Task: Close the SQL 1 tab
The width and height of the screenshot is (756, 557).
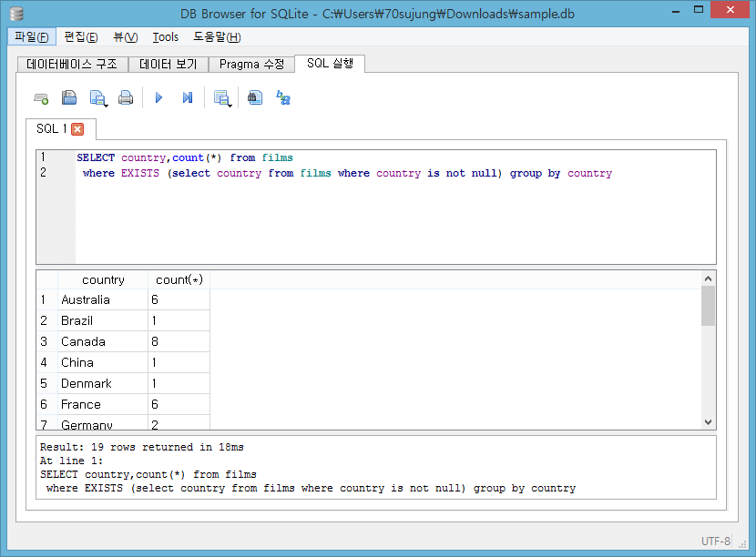Action: [x=77, y=129]
